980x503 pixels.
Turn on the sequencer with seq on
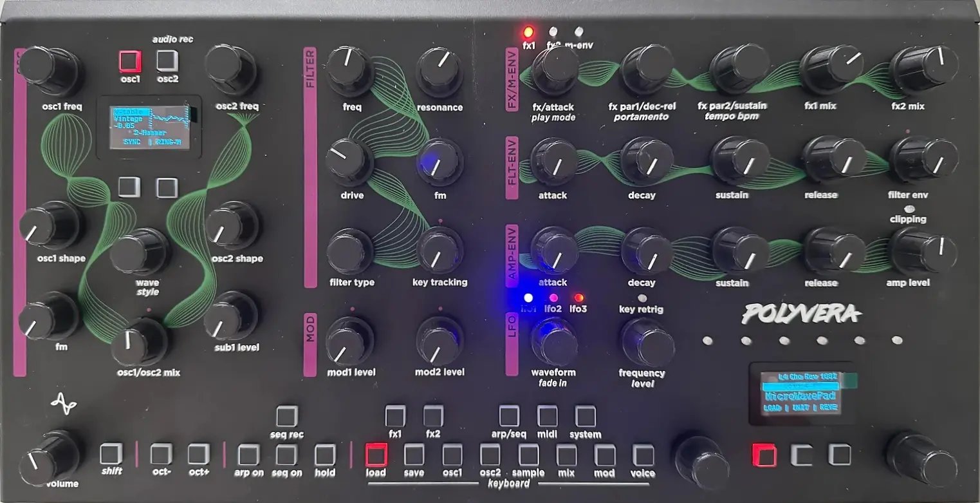click(x=286, y=455)
